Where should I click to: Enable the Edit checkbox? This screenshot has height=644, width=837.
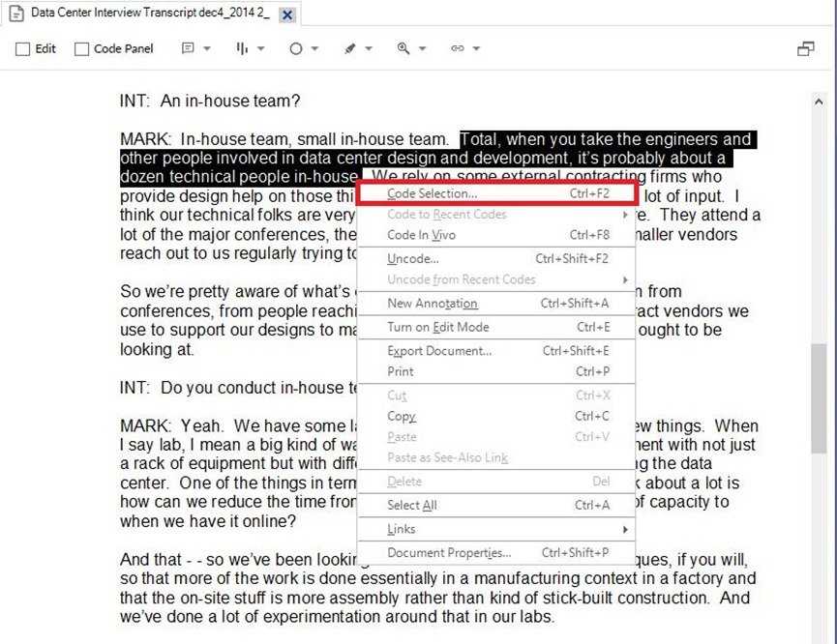[22, 49]
